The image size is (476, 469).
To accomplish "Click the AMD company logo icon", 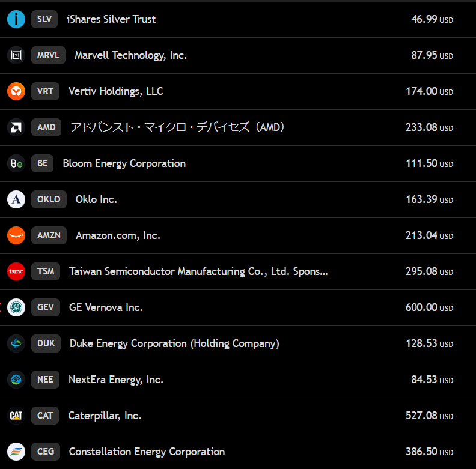I will tap(16, 127).
